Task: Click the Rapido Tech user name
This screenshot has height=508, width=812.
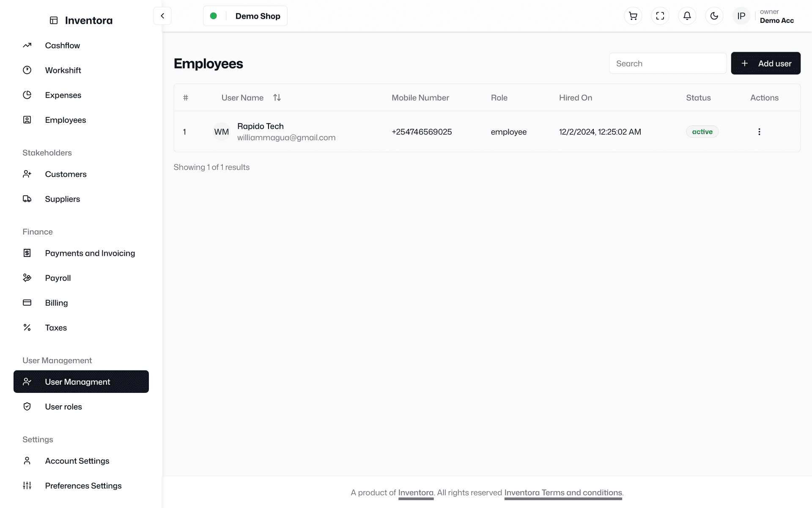Action: (261, 126)
